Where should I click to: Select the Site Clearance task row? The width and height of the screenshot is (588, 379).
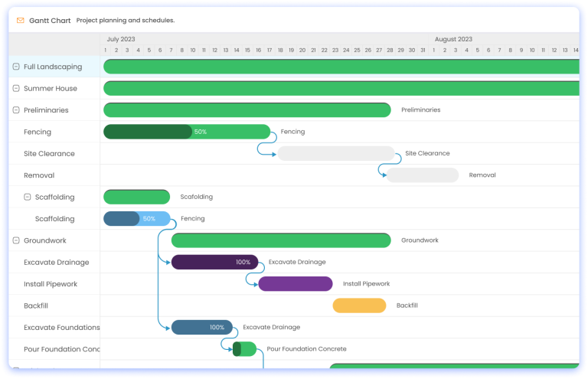coord(54,154)
